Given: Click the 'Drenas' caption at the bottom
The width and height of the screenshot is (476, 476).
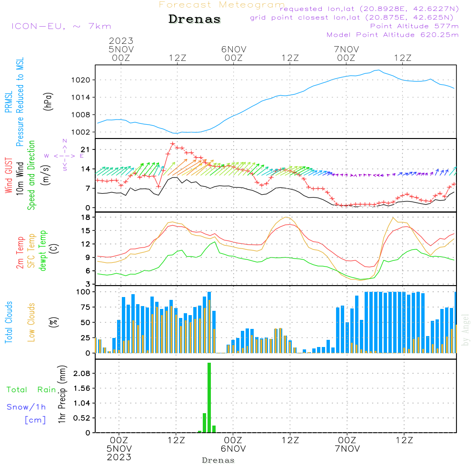Looking at the screenshot, I should (218, 460).
